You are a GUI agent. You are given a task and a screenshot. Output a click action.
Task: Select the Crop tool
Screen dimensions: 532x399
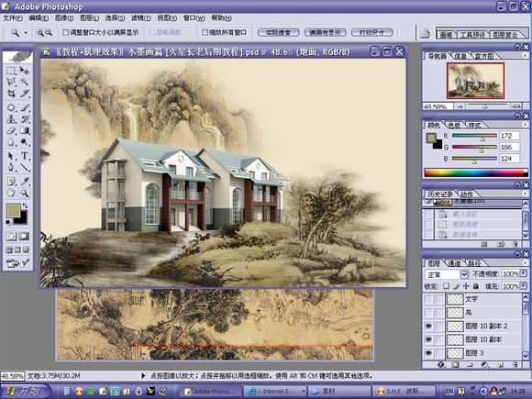click(11, 94)
